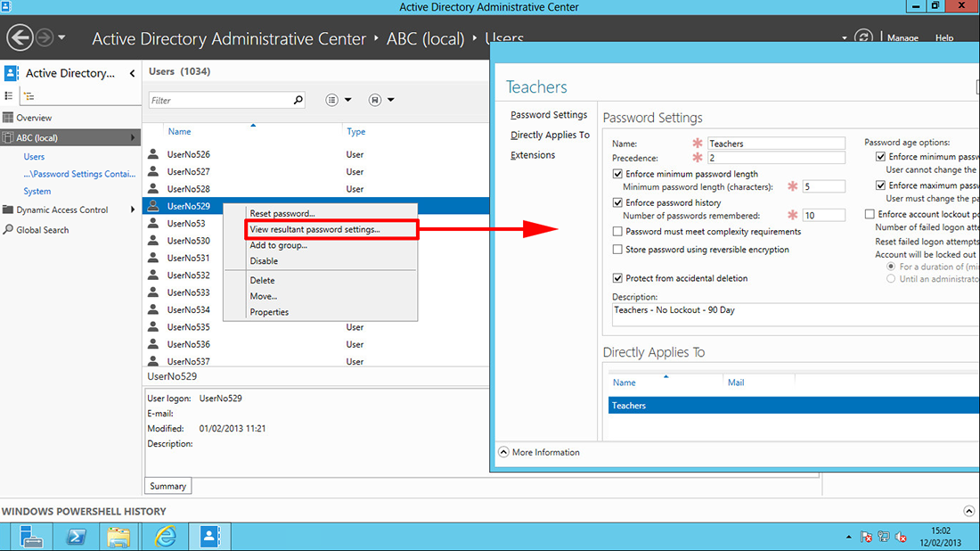Open navigation history dropdown arrow
The width and height of the screenshot is (980, 551).
(61, 37)
